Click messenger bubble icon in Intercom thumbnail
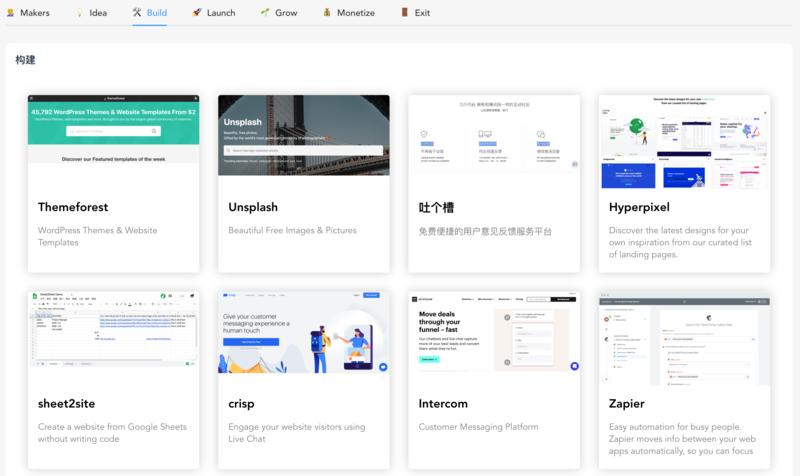Image resolution: width=800 pixels, height=476 pixels. (574, 366)
